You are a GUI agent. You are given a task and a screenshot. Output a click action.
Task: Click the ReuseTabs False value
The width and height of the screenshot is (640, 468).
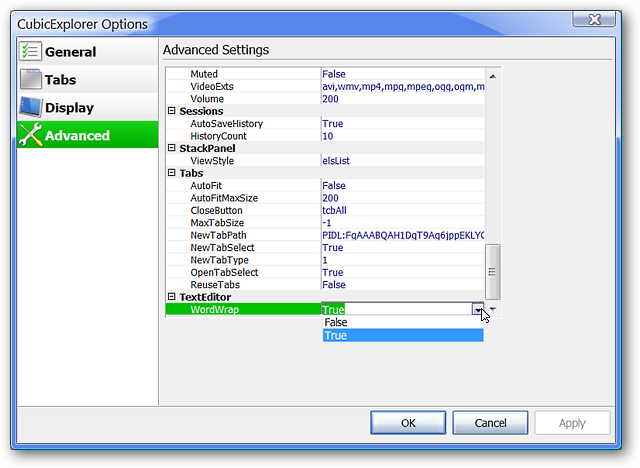334,284
